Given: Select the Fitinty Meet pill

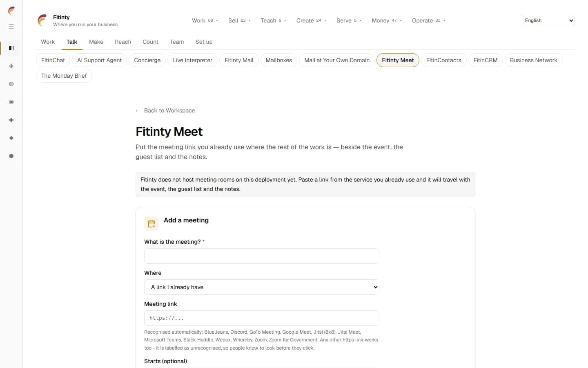Looking at the screenshot, I should 398,60.
